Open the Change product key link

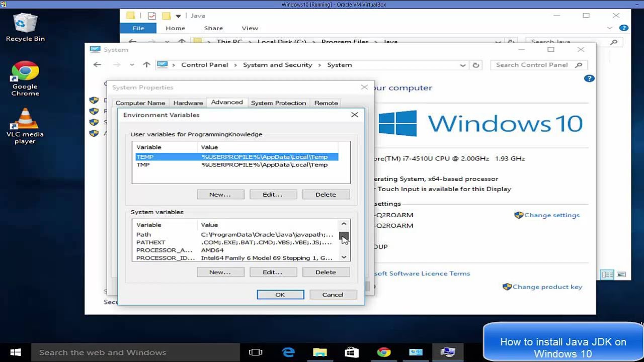547,287
